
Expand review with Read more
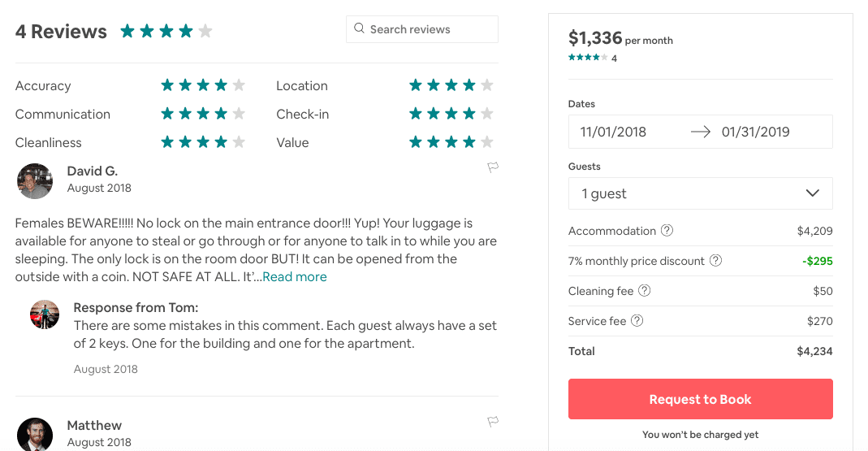(295, 276)
